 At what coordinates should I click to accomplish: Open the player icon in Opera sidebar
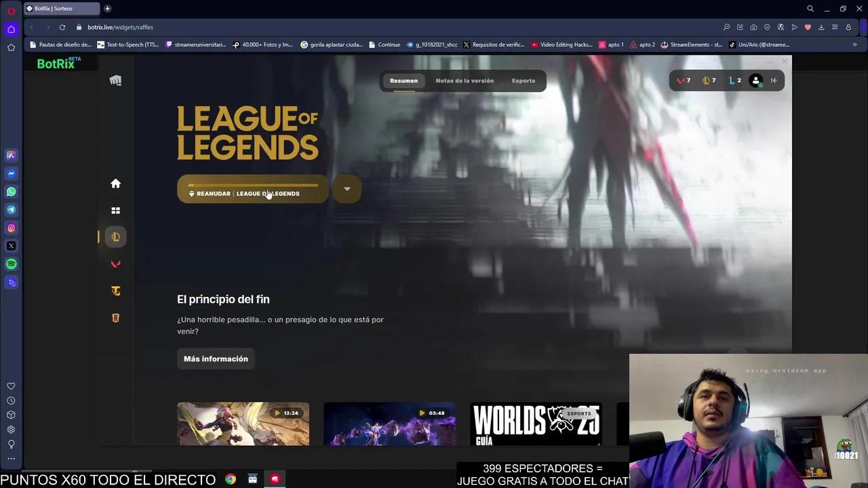pyautogui.click(x=11, y=283)
